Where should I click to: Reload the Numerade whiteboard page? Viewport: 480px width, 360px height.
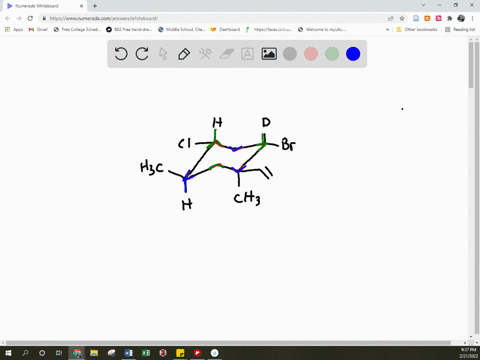point(30,18)
